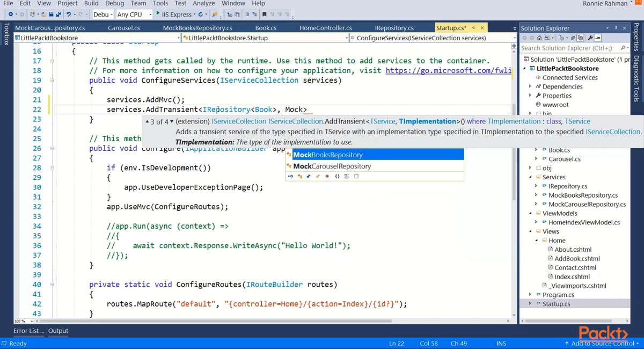Click the Save All icon
The width and height of the screenshot is (644, 349).
[58, 14]
